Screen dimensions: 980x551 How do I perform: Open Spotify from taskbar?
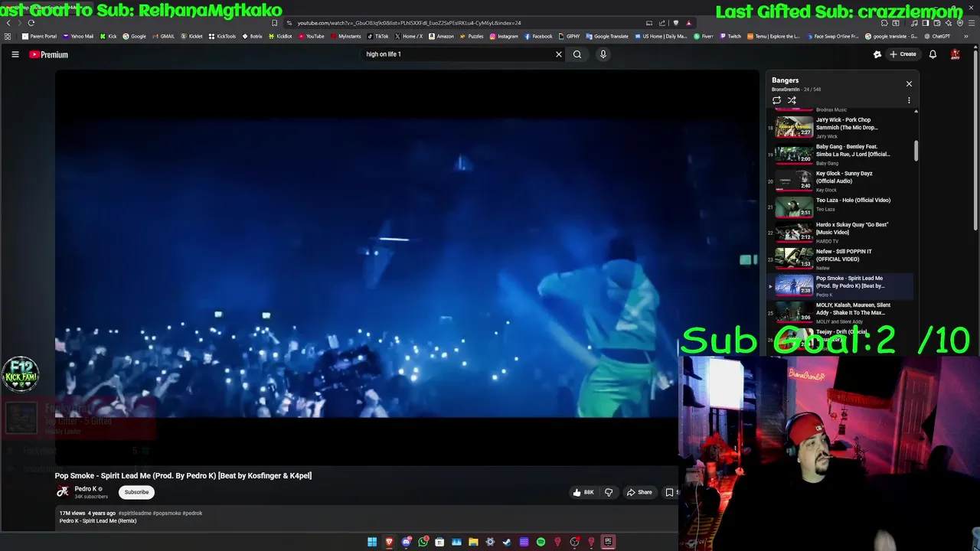click(x=541, y=542)
